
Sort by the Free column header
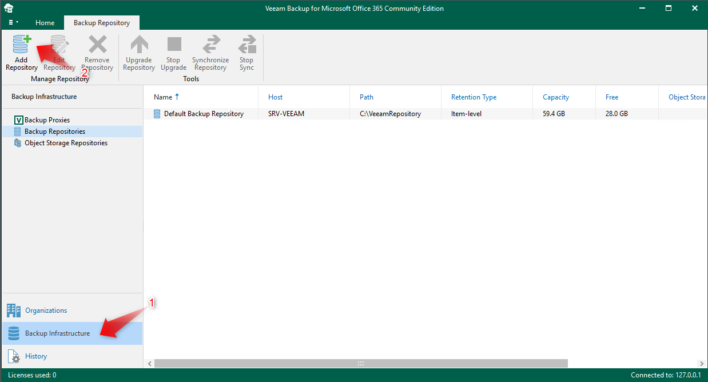[612, 97]
